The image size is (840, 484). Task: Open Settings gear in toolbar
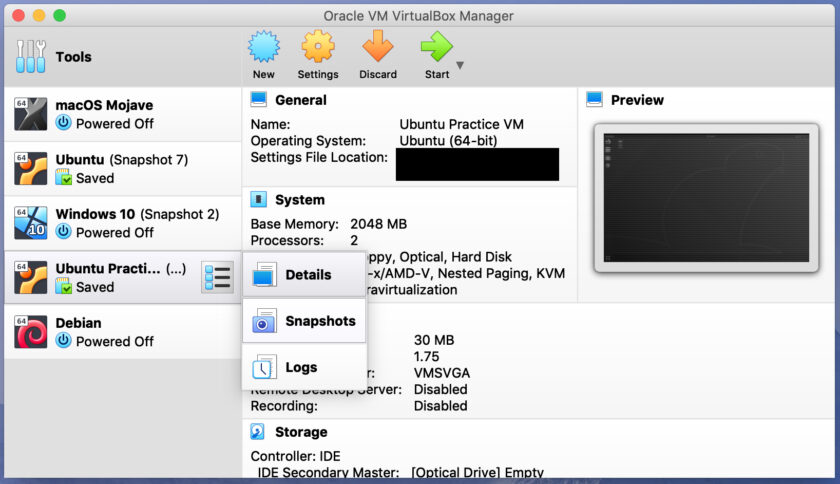[318, 47]
